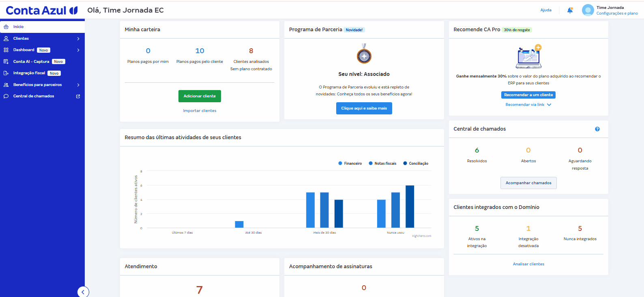This screenshot has width=644, height=297.
Task: Click the '5' Ativos na integração count
Action: (477, 228)
